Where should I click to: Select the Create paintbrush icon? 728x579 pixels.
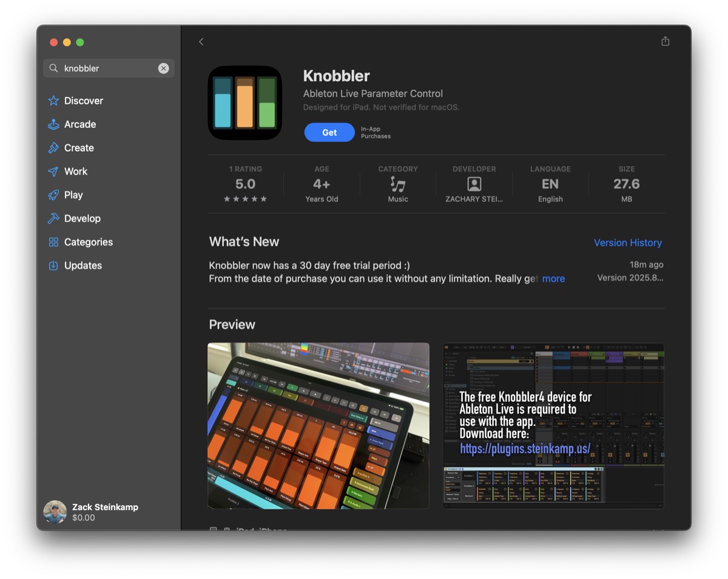point(53,148)
